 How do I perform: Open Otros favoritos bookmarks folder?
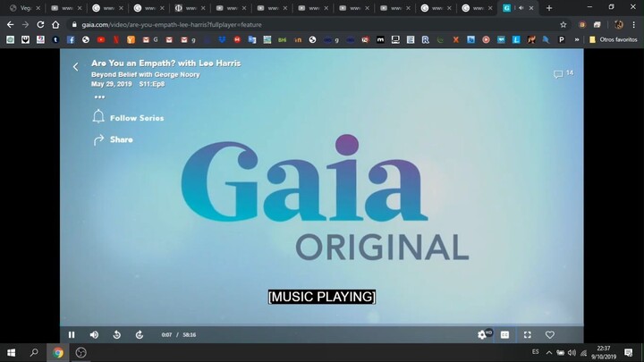[614, 40]
